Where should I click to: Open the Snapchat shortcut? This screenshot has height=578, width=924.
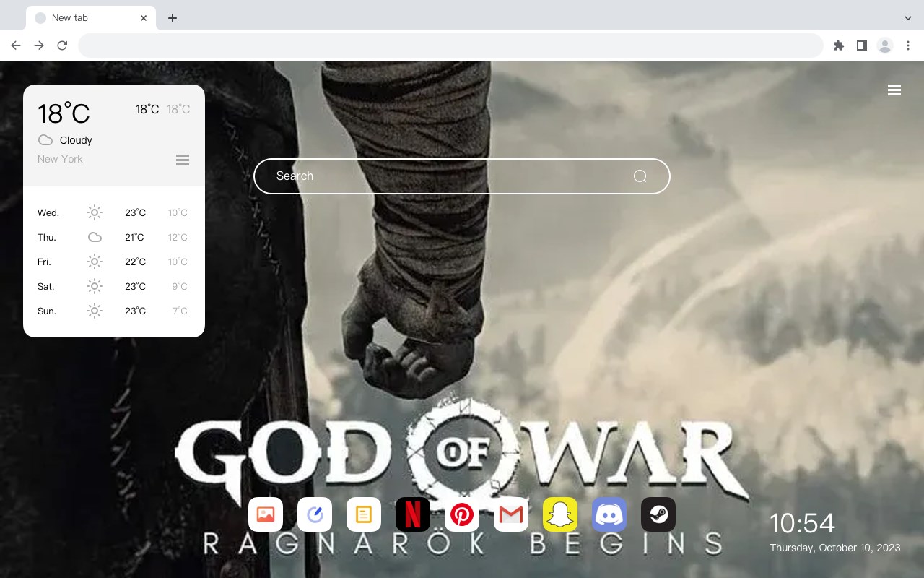coord(560,514)
